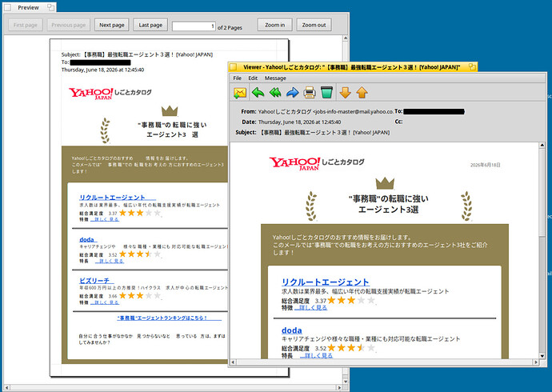
Task: Click the crown icon above the Viewer headline
Action: pos(385,183)
